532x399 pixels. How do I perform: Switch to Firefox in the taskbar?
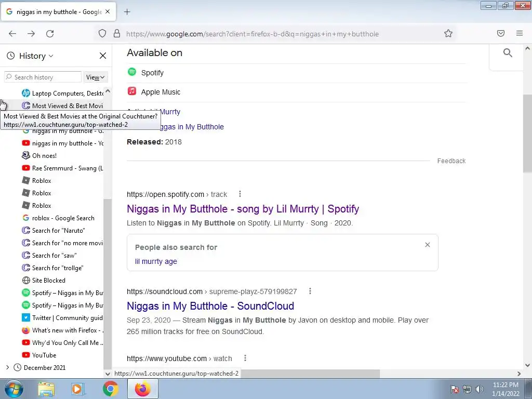pos(143,389)
